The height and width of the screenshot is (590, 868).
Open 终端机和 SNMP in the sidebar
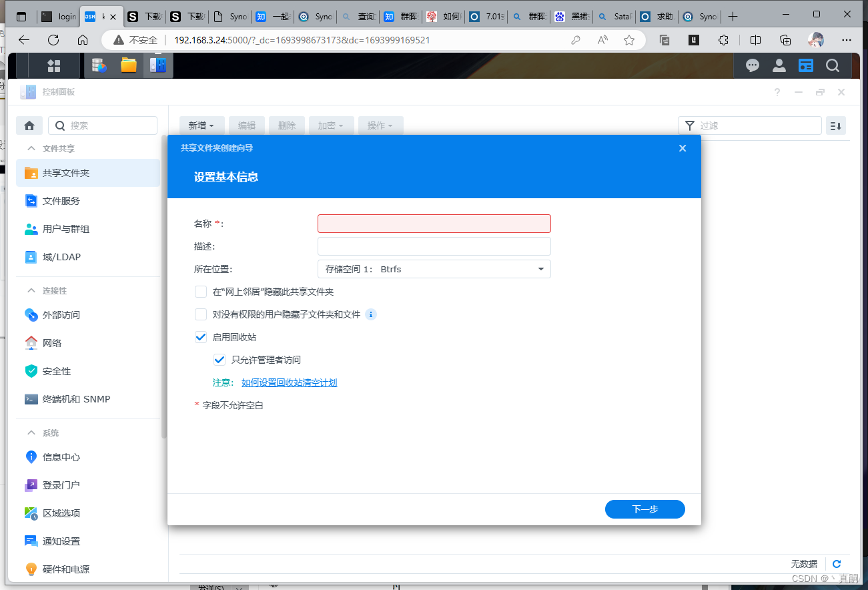click(x=88, y=399)
